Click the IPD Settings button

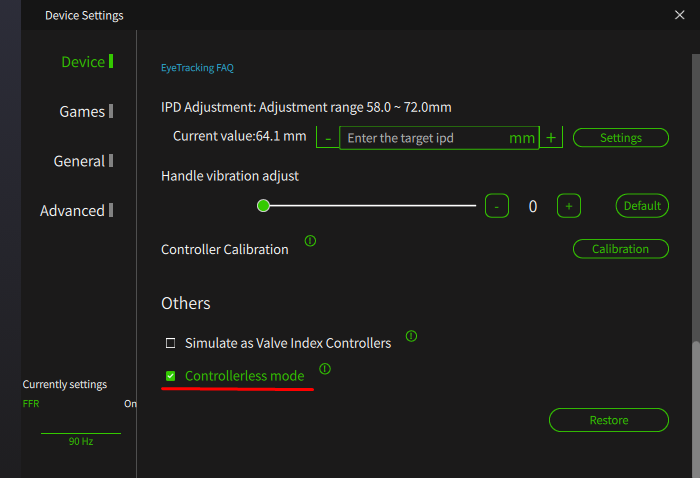[x=620, y=138]
